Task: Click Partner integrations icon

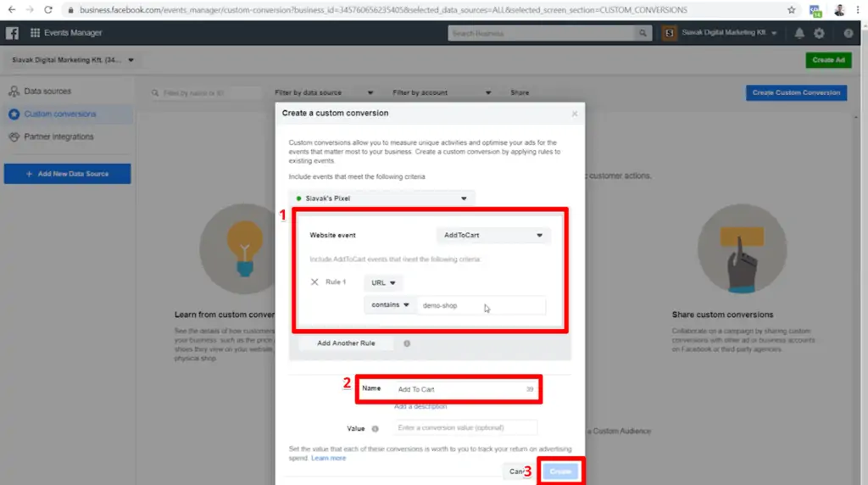Action: point(14,137)
